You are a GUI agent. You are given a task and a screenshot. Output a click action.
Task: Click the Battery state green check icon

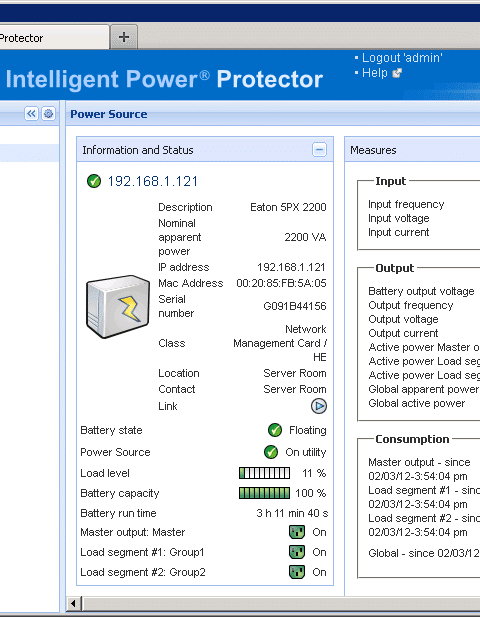[x=275, y=430]
